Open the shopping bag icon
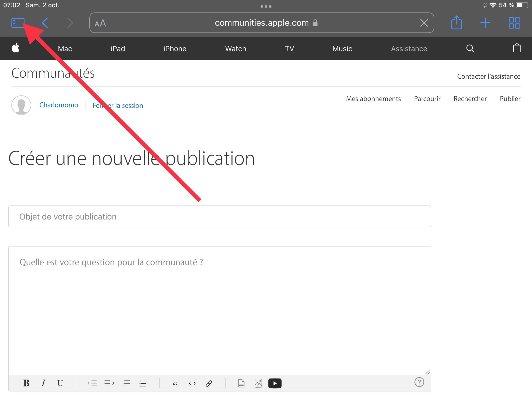This screenshot has width=532, height=399. click(517, 48)
